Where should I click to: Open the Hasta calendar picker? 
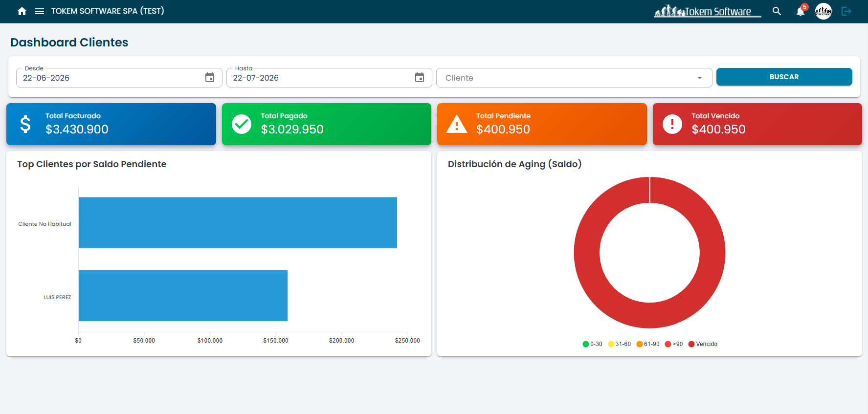point(420,78)
